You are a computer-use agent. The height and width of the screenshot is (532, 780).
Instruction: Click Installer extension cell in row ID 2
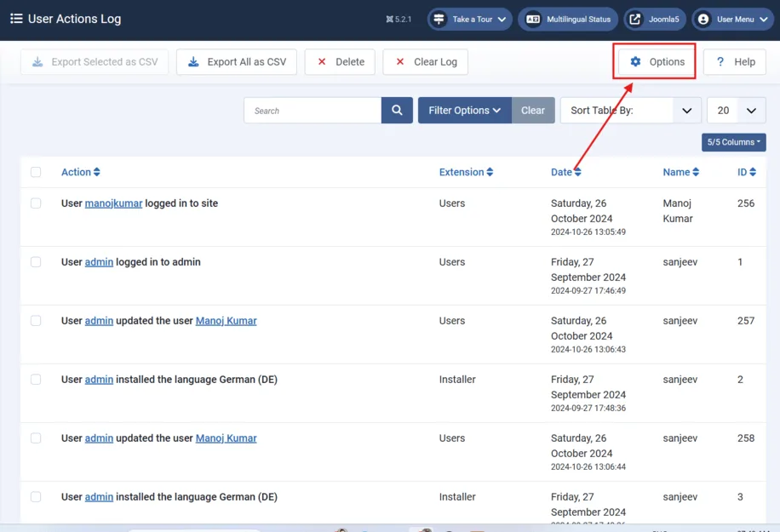point(457,380)
